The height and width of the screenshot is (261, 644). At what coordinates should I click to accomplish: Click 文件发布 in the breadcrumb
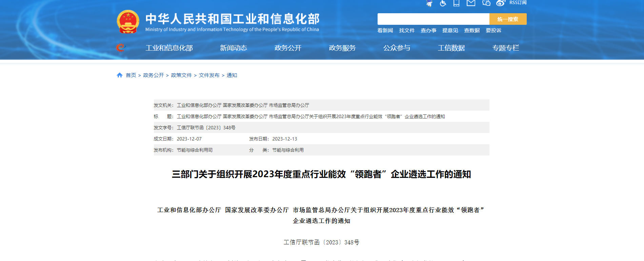coord(209,75)
